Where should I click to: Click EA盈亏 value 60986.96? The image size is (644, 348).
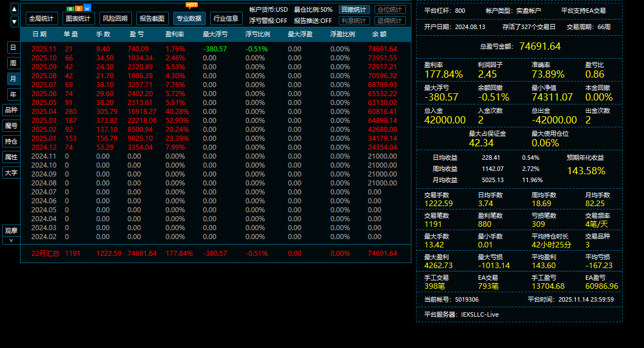(602, 286)
